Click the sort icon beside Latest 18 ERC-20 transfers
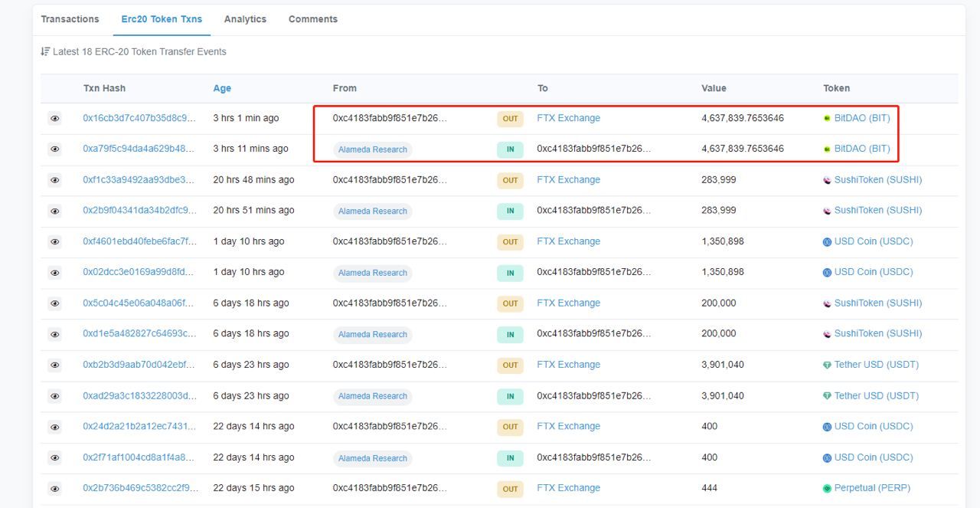The height and width of the screenshot is (508, 980). pos(45,52)
